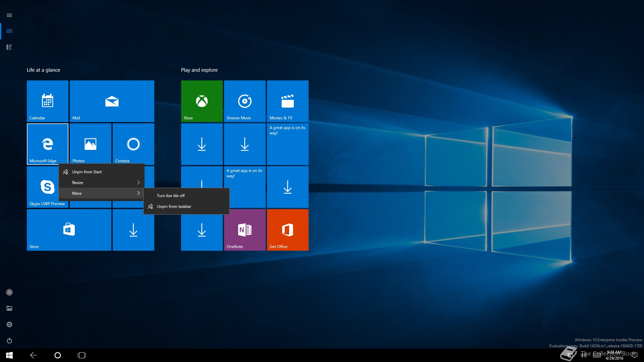Open the Movies & TV tile
644x362 pixels.
pyautogui.click(x=288, y=101)
